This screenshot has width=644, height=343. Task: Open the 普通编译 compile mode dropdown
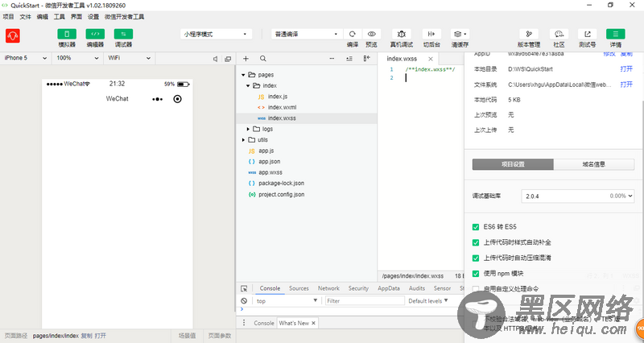pyautogui.click(x=307, y=34)
